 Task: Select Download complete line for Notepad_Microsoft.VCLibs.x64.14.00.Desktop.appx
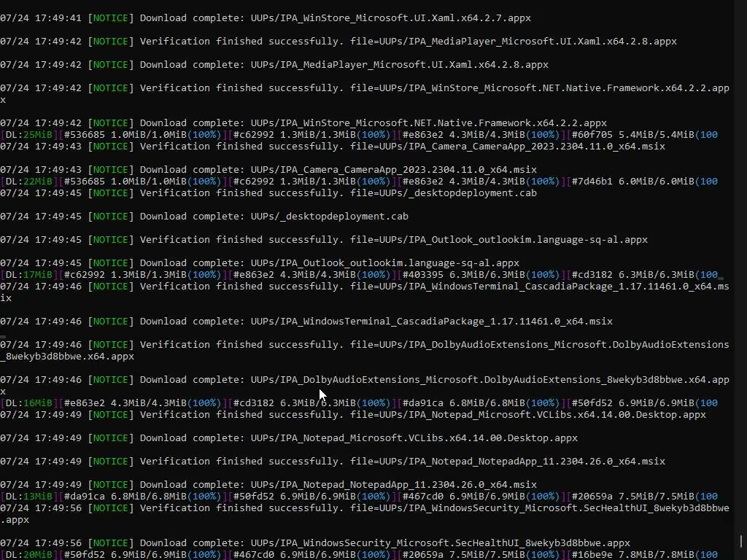pyautogui.click(x=289, y=438)
